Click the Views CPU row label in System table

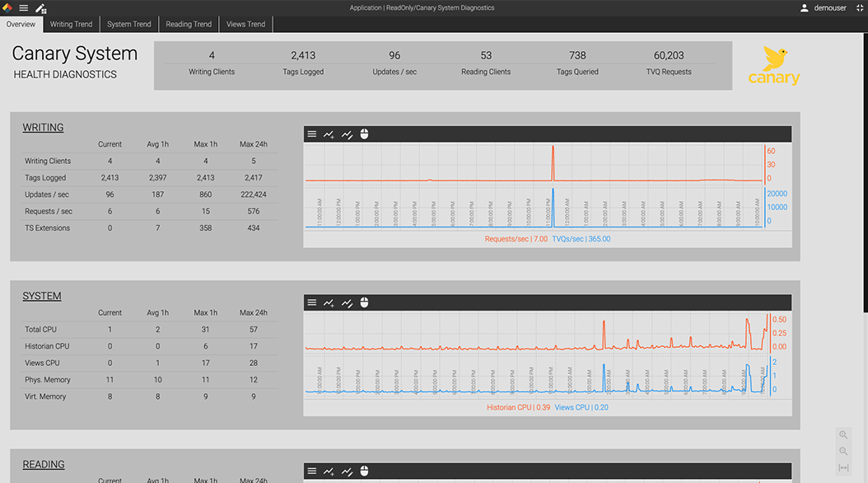[x=42, y=363]
